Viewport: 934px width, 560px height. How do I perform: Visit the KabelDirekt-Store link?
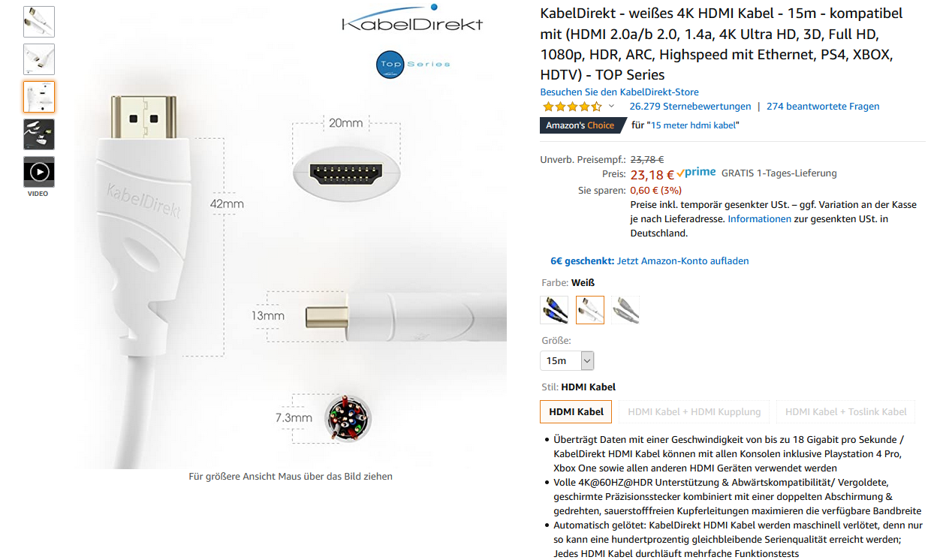point(619,91)
